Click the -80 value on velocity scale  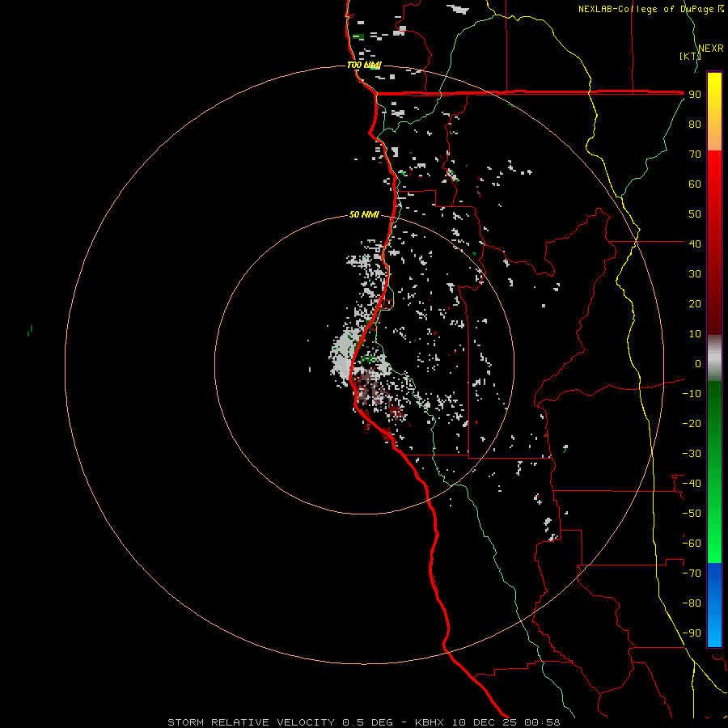[x=692, y=603]
